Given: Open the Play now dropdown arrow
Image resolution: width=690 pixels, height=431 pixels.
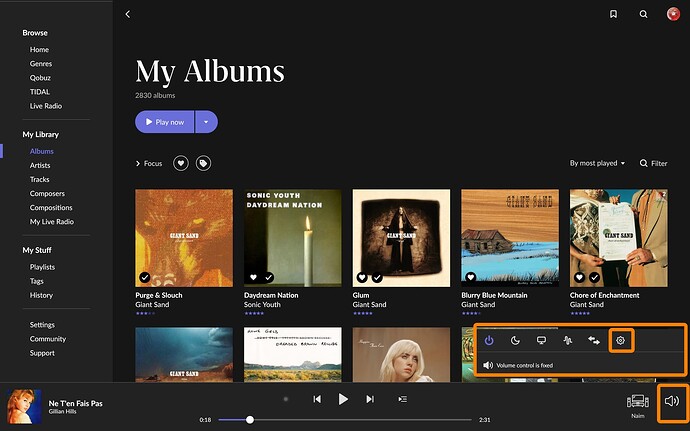Looking at the screenshot, I should 206,122.
